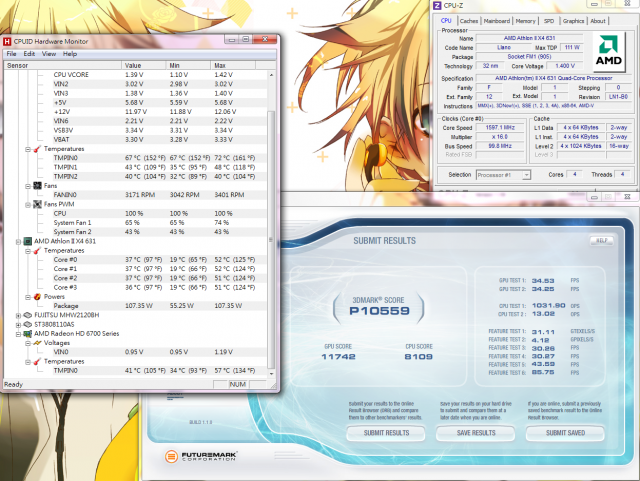The height and width of the screenshot is (481, 640).
Task: Click the HELP button in 3DMark
Action: pyautogui.click(x=602, y=240)
